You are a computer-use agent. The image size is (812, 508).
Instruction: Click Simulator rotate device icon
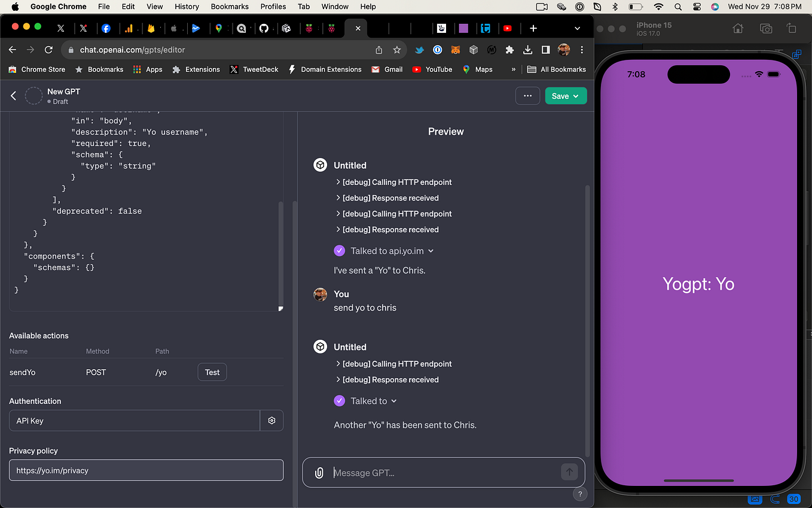[x=792, y=28]
